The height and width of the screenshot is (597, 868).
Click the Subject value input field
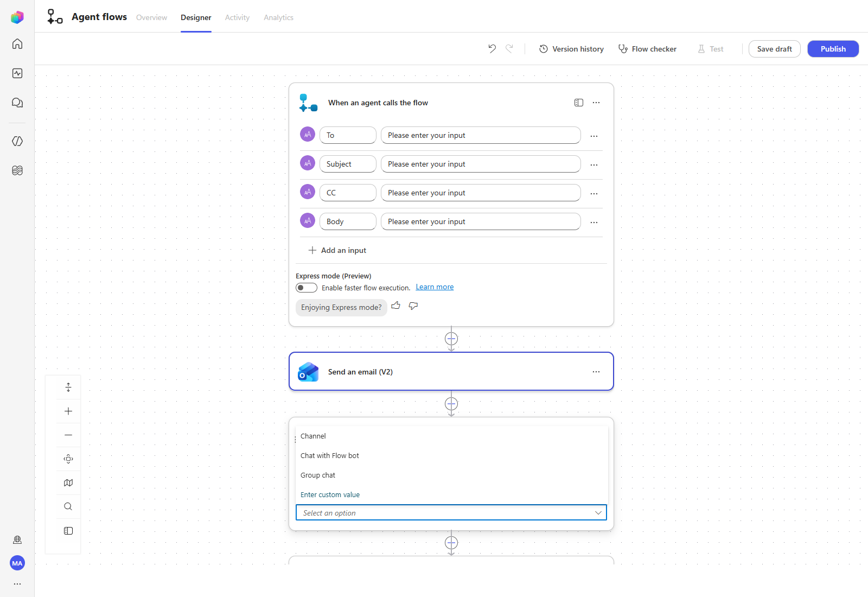click(x=481, y=164)
